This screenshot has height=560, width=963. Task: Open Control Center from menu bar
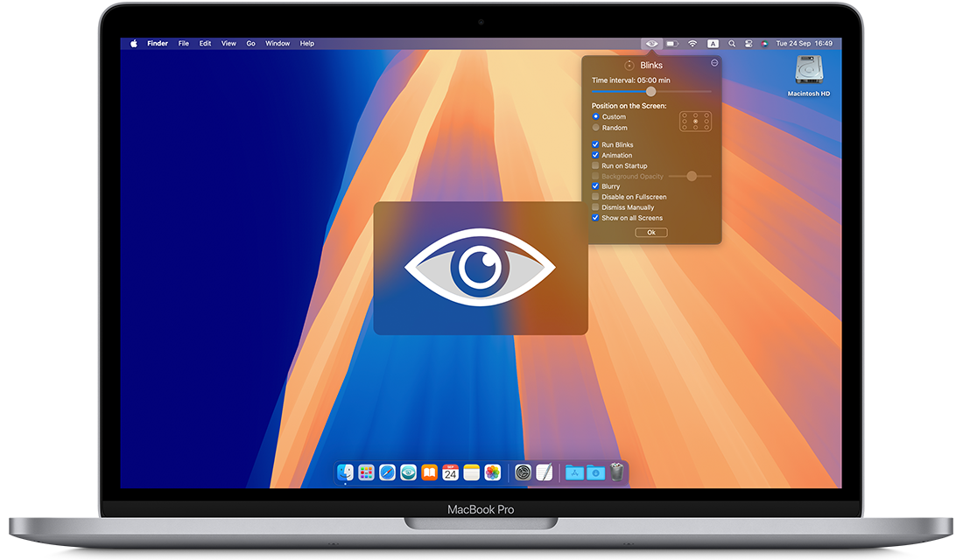tap(749, 43)
